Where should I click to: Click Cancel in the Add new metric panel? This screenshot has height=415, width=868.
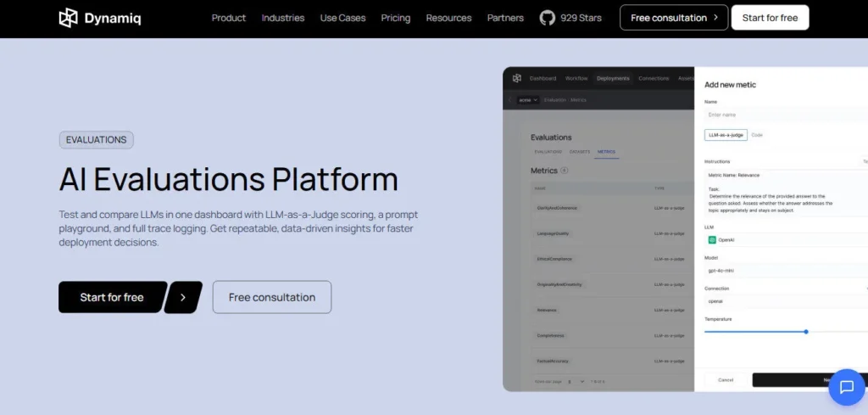coord(726,379)
